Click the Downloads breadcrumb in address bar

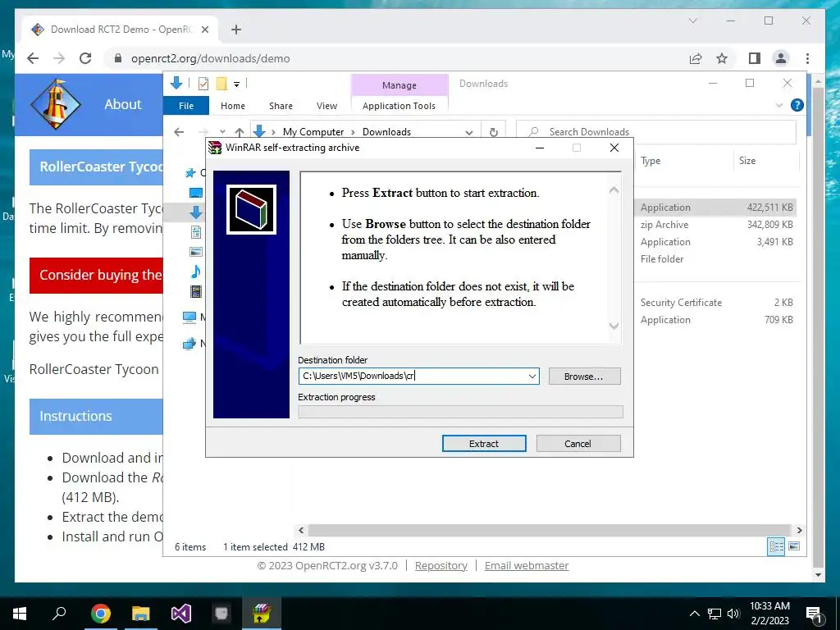pyautogui.click(x=387, y=132)
